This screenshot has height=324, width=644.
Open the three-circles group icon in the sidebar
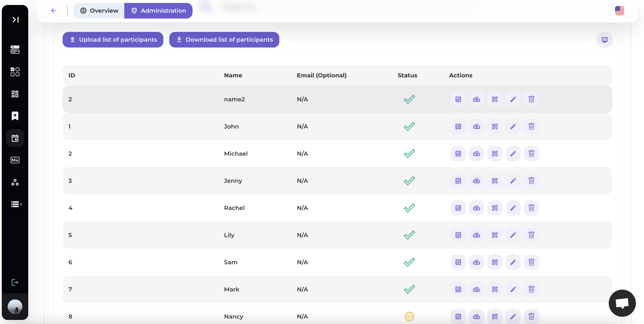click(15, 182)
